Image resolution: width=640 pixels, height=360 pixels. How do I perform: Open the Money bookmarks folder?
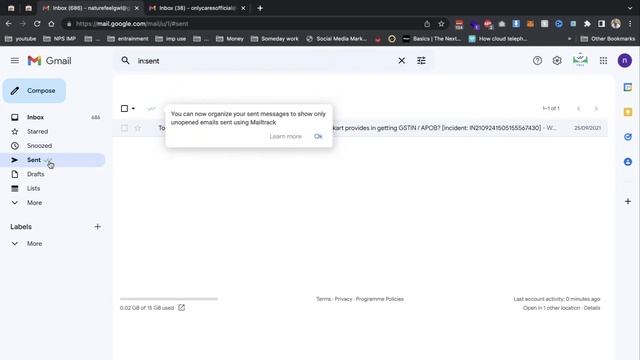click(x=230, y=39)
